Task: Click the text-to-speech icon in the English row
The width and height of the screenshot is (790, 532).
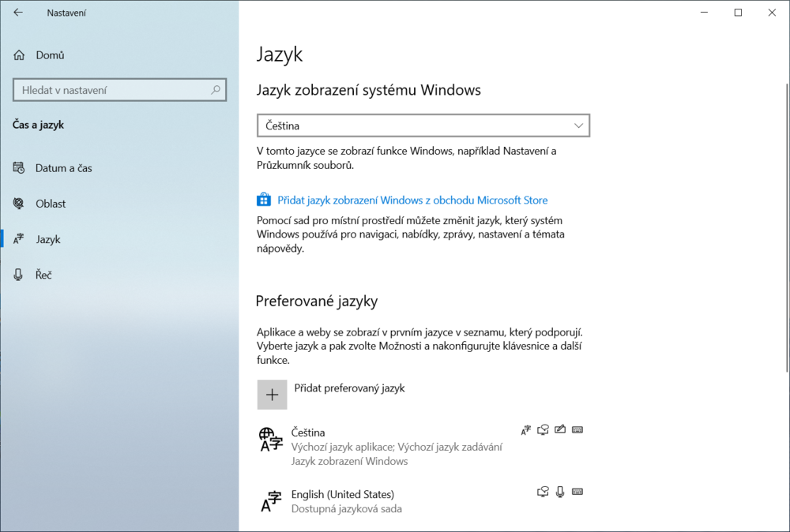Action: pyautogui.click(x=543, y=492)
